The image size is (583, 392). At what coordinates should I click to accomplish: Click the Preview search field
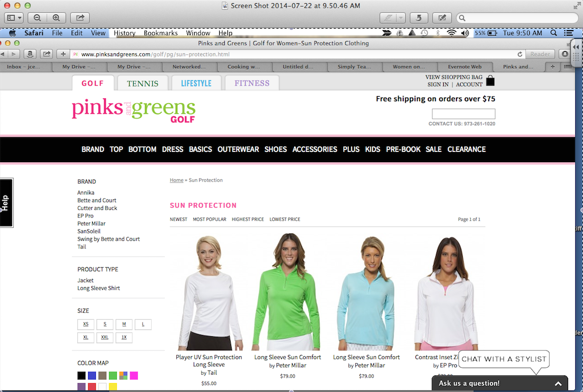point(517,18)
